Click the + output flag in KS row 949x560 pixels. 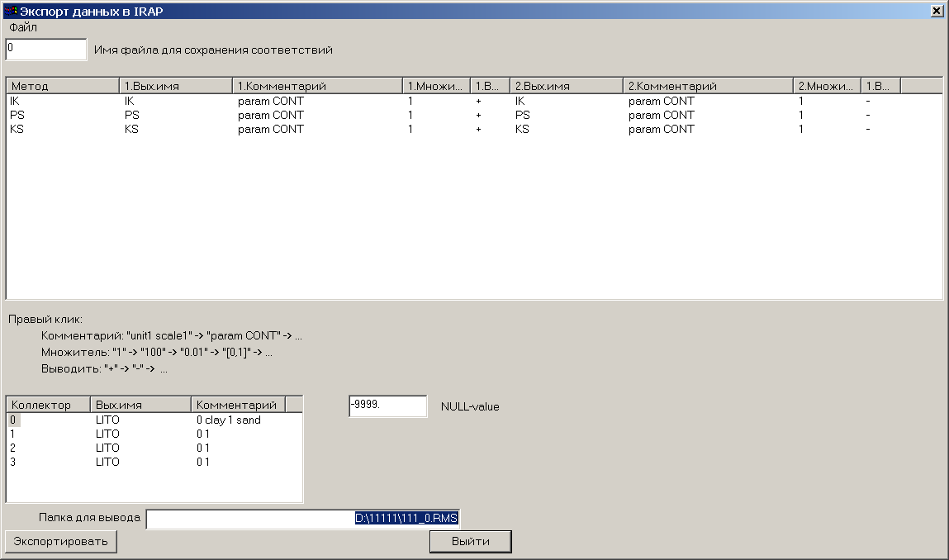[x=479, y=129]
